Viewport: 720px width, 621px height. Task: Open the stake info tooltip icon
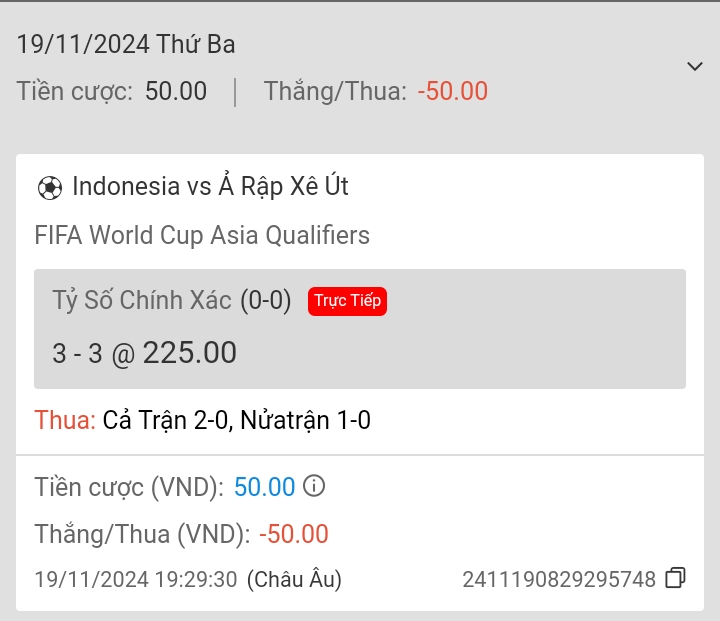pos(314,487)
